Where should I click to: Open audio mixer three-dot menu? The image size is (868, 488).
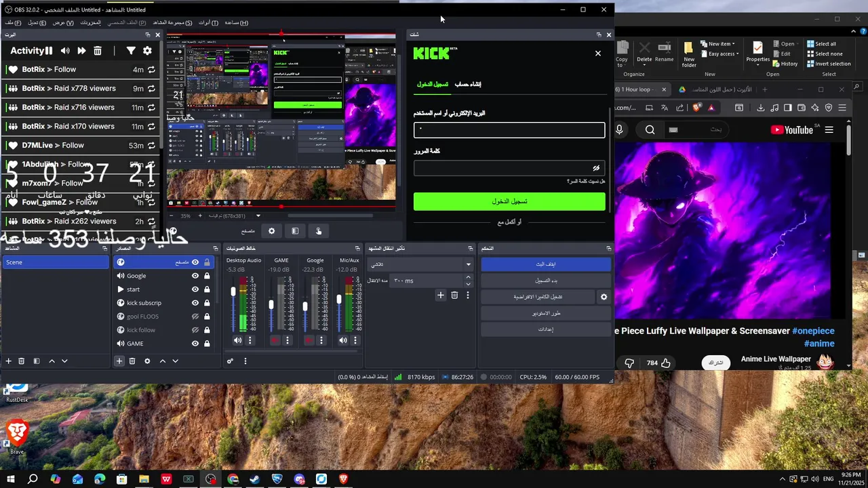245,361
